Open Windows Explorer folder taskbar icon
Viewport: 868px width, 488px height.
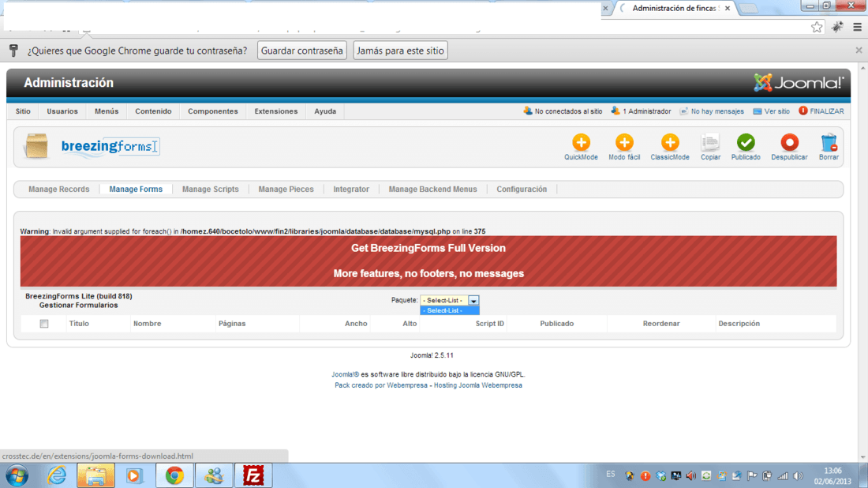coord(95,476)
